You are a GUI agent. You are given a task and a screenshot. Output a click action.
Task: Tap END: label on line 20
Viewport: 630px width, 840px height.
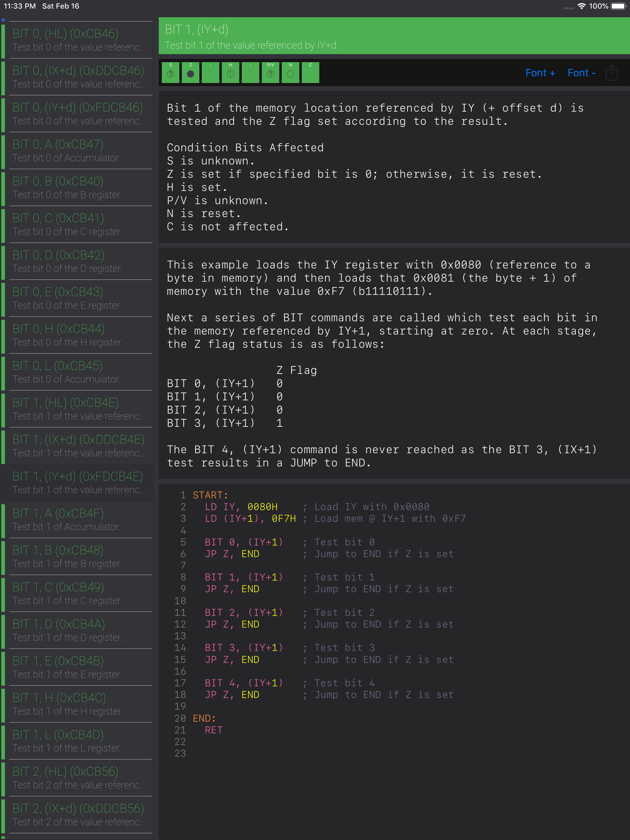click(x=204, y=718)
